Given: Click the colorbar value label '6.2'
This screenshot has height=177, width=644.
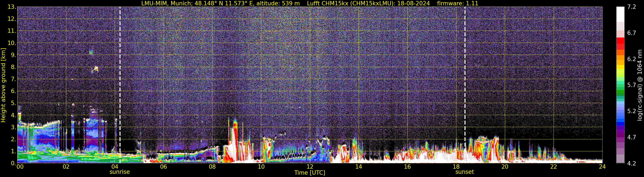Looking at the screenshot, I should 632,59.
